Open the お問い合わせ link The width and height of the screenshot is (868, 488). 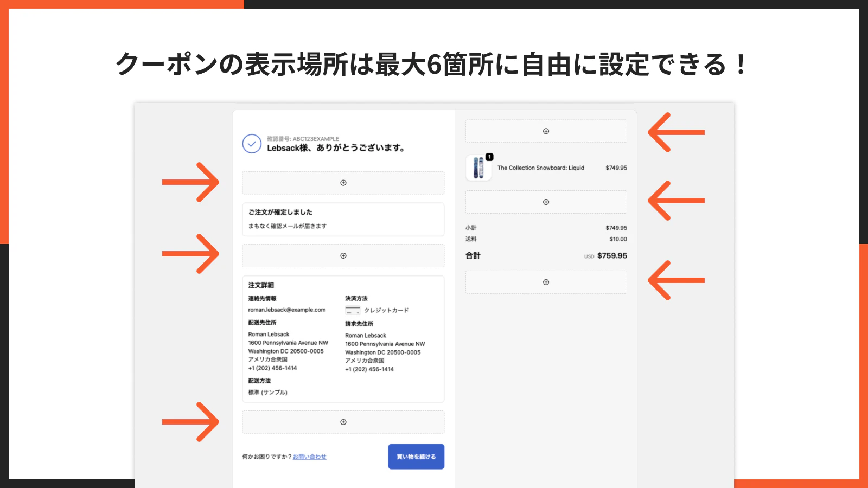[310, 457]
